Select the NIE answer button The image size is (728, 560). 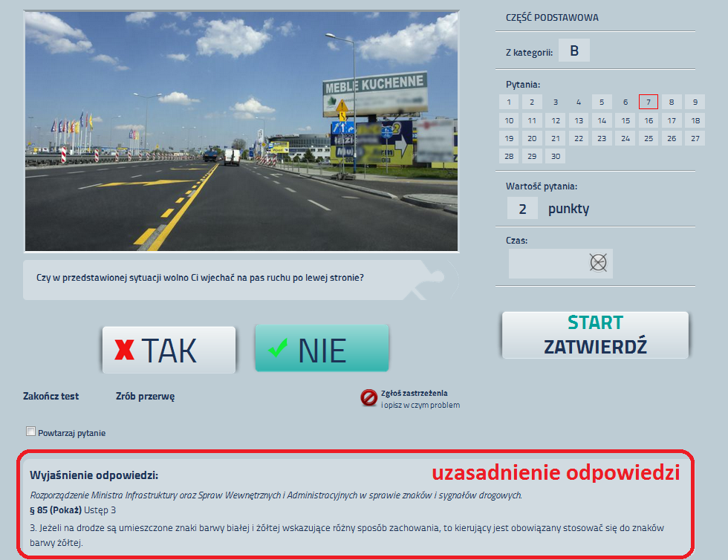(x=322, y=350)
